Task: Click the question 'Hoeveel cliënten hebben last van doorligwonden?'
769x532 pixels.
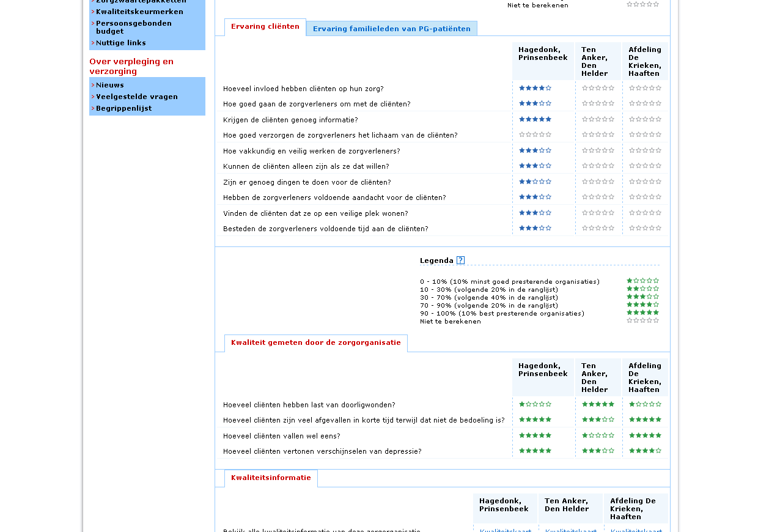Action: [309, 405]
